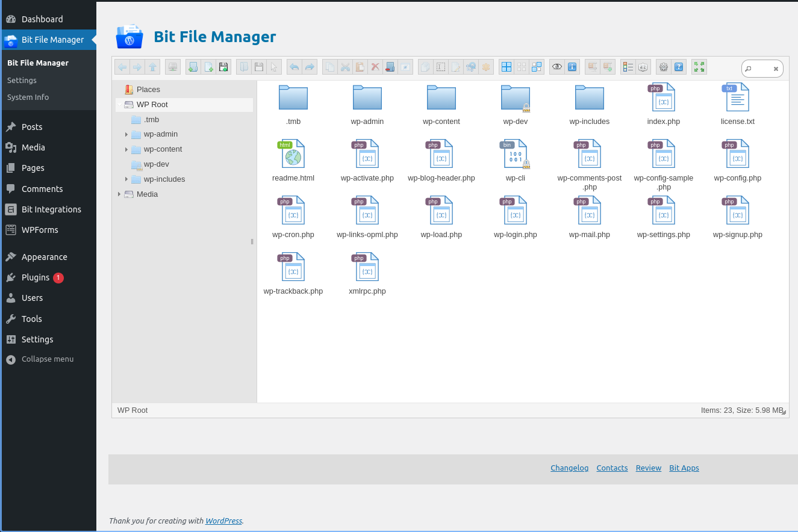Click the Paste clipboard icon
Image resolution: width=798 pixels, height=532 pixels.
pyautogui.click(x=360, y=67)
